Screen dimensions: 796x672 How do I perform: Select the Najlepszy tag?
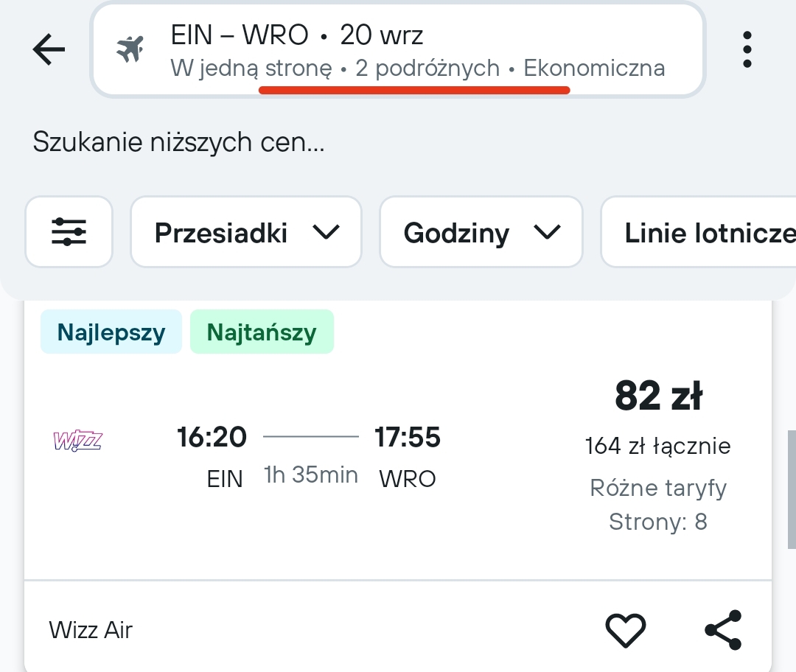(111, 332)
